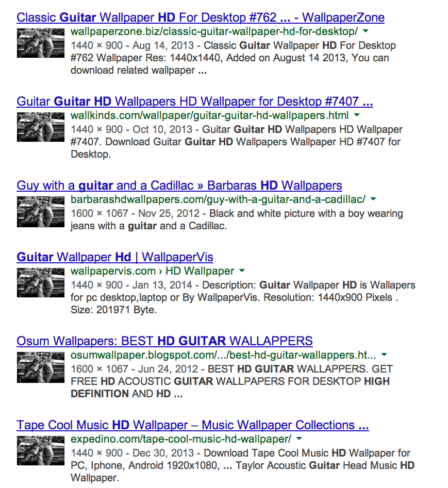Image resolution: width=448 pixels, height=488 pixels.
Task: Click the 'Oct 10, 2013' date text
Action: 162,129
